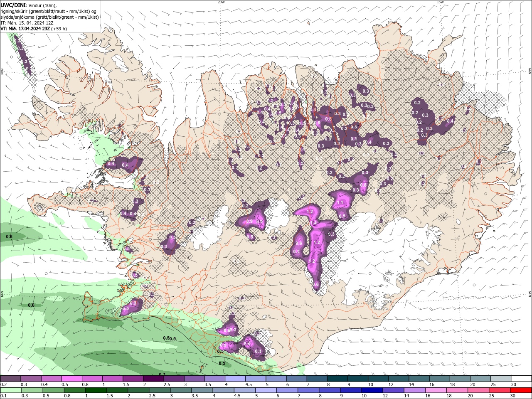Select the white snow swatch after 30
Image resolution: width=532 pixels, height=399 pixels.
pos(521,379)
